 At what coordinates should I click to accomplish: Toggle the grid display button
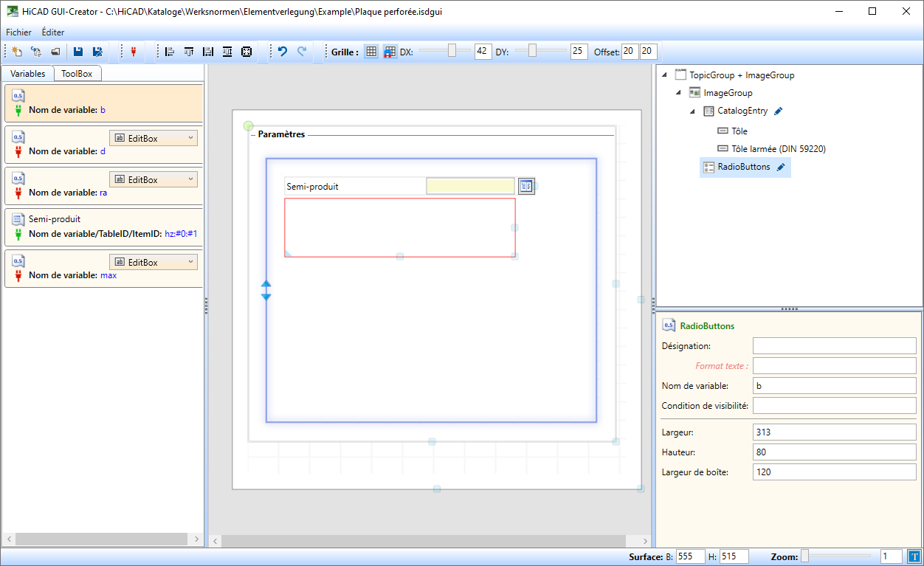pyautogui.click(x=371, y=52)
